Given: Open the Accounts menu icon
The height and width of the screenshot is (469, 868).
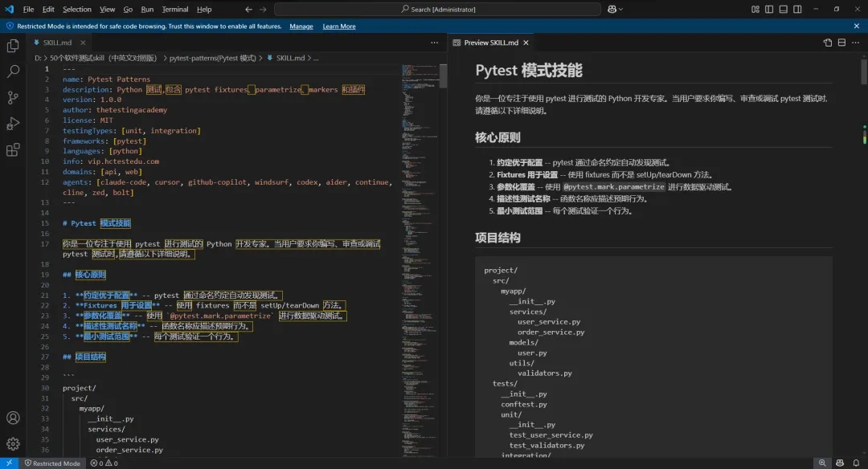Looking at the screenshot, I should point(13,418).
